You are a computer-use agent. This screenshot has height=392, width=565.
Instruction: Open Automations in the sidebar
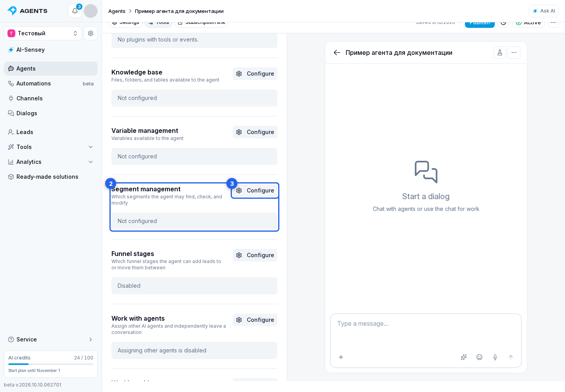pyautogui.click(x=51, y=83)
